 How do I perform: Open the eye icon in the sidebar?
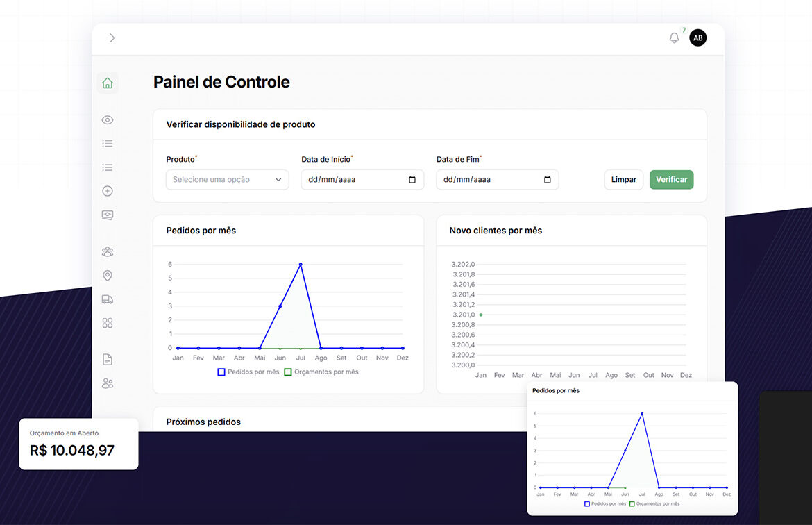point(108,120)
